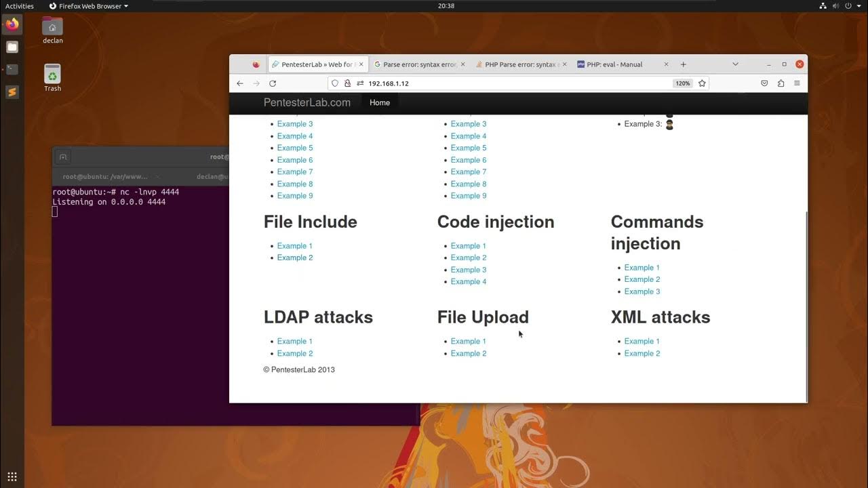Go back in Firefox history
The image size is (868, 488).
[240, 83]
